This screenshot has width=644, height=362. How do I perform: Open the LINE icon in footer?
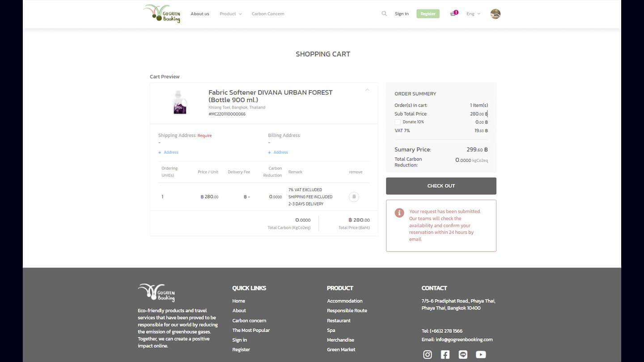pyautogui.click(x=463, y=354)
